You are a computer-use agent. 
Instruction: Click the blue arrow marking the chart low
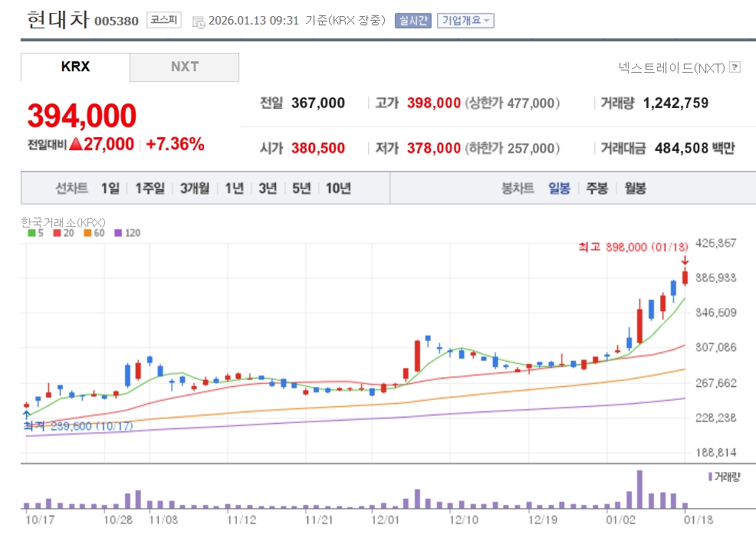point(27,415)
